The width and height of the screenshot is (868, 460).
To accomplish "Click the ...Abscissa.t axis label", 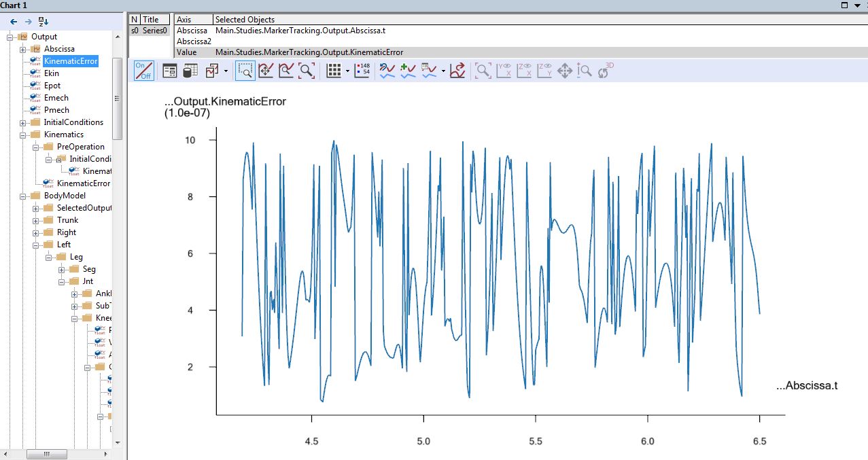I will click(807, 386).
